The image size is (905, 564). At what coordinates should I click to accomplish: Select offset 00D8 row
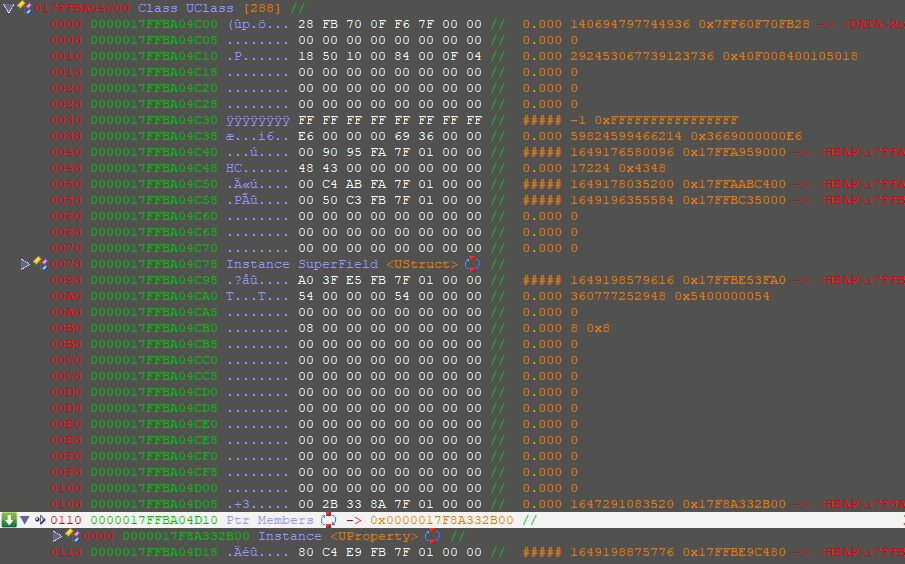(x=66, y=408)
